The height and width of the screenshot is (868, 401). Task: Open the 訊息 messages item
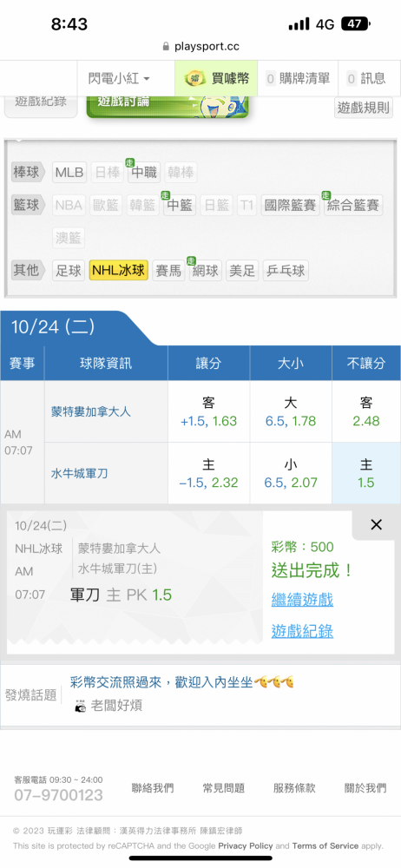pos(365,79)
